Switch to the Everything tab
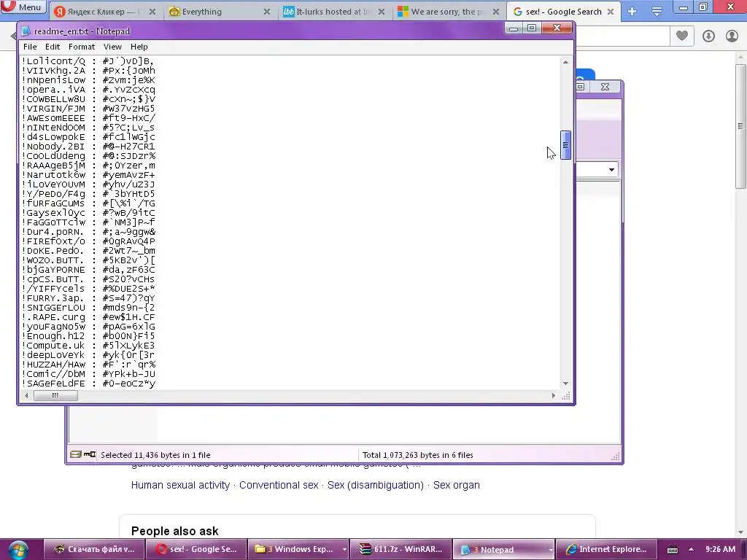Image resolution: width=747 pixels, height=560 pixels. [220, 12]
